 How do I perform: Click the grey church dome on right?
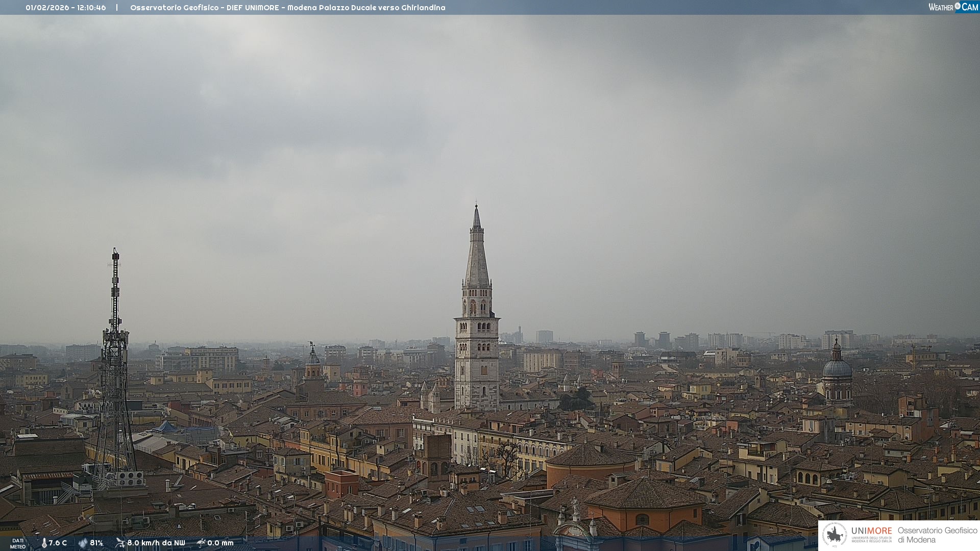tap(837, 368)
